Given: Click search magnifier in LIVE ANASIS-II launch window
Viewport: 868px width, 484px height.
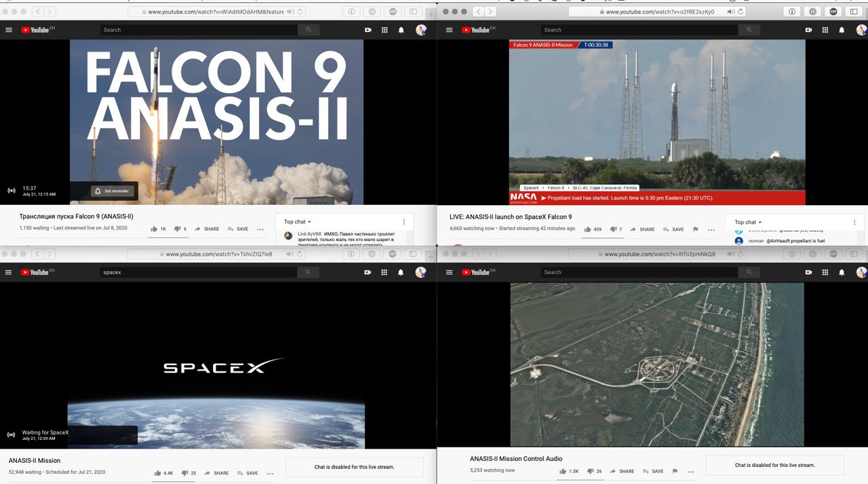Looking at the screenshot, I should [749, 30].
